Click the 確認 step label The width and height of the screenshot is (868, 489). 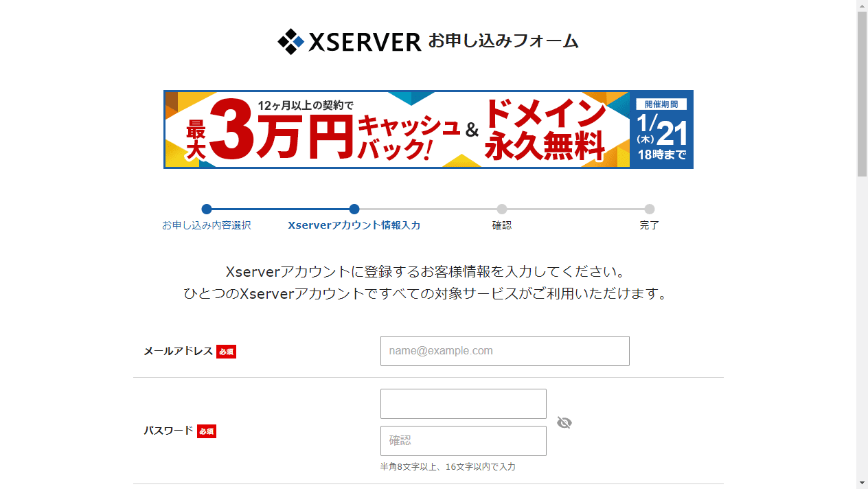pyautogui.click(x=502, y=225)
